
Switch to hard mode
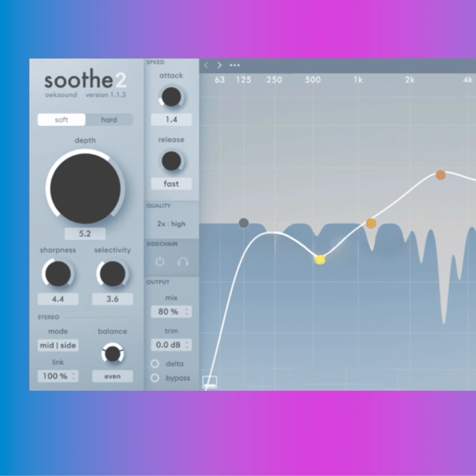109,120
